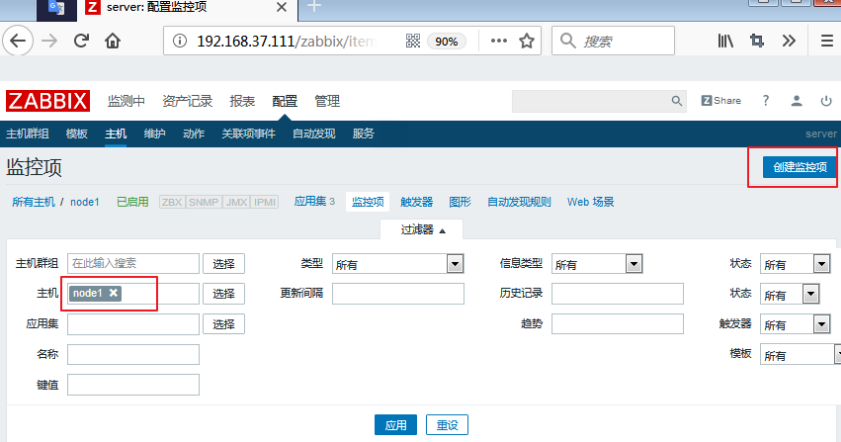The width and height of the screenshot is (841, 442).
Task: Collapse the 过滤器 filter panel
Action: (x=422, y=230)
